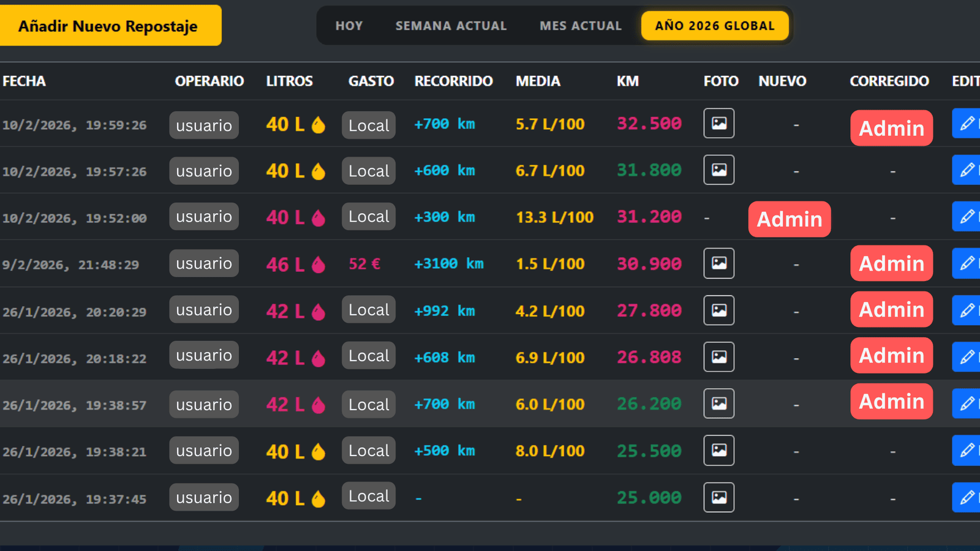This screenshot has width=980, height=551.
Task: Edit the 9/2/2026 21:48:29 entry
Action: pyautogui.click(x=967, y=263)
